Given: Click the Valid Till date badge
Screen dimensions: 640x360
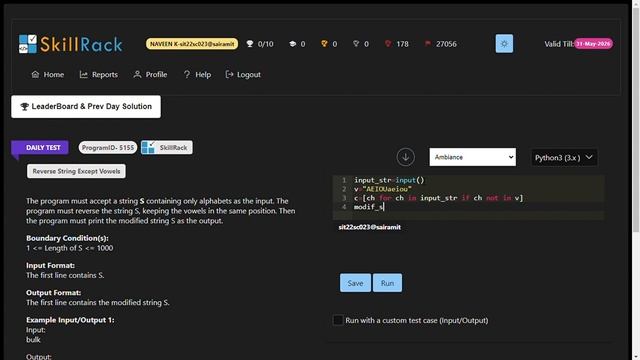Looking at the screenshot, I should click(x=593, y=44).
